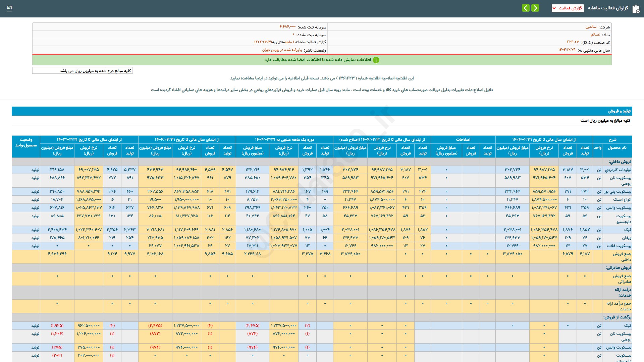Open the گزارش فعالیت dropdown
The image size is (644, 362).
coord(568,8)
